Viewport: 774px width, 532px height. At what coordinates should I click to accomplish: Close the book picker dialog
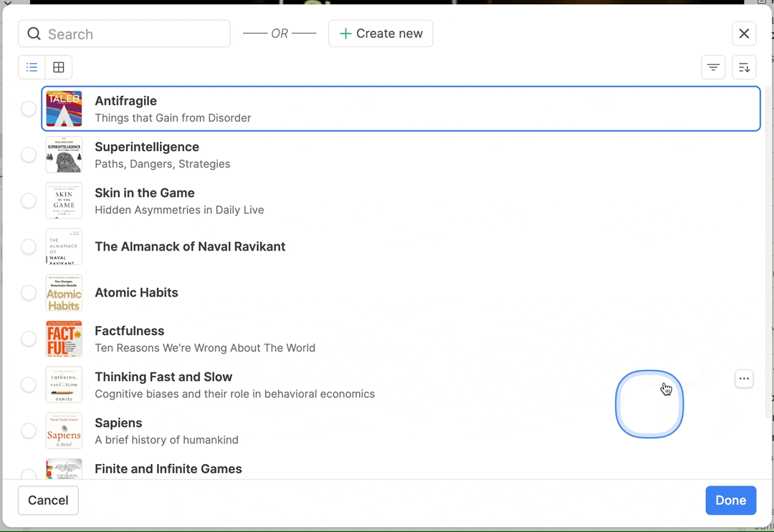point(744,34)
